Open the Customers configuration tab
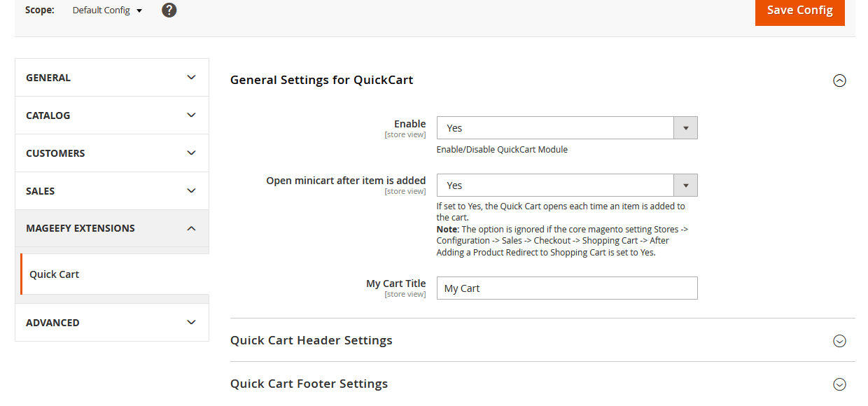The width and height of the screenshot is (868, 406). click(x=55, y=153)
